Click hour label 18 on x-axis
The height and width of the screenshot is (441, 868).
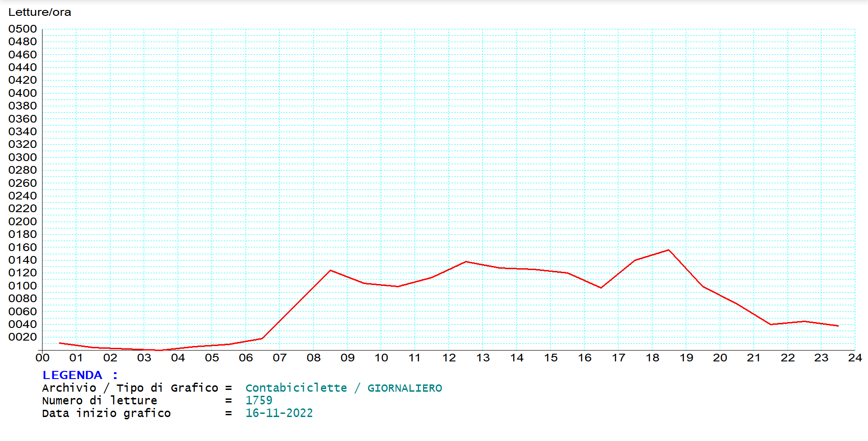tap(652, 358)
